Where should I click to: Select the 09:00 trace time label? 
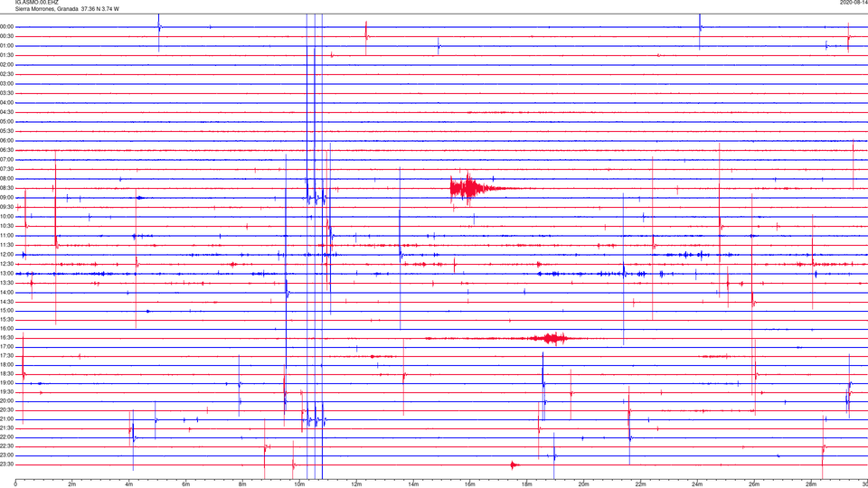pos(7,198)
